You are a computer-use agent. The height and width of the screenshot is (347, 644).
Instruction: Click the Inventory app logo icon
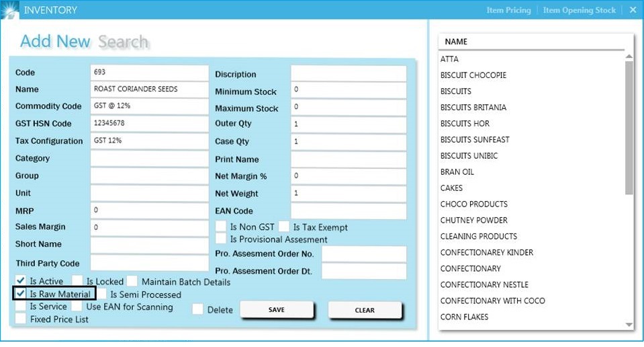point(9,9)
